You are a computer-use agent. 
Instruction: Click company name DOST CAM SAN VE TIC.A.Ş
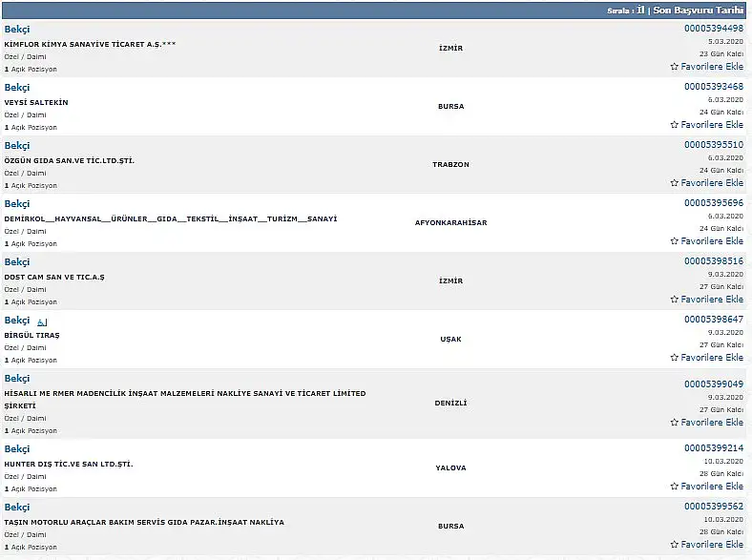[x=54, y=277]
